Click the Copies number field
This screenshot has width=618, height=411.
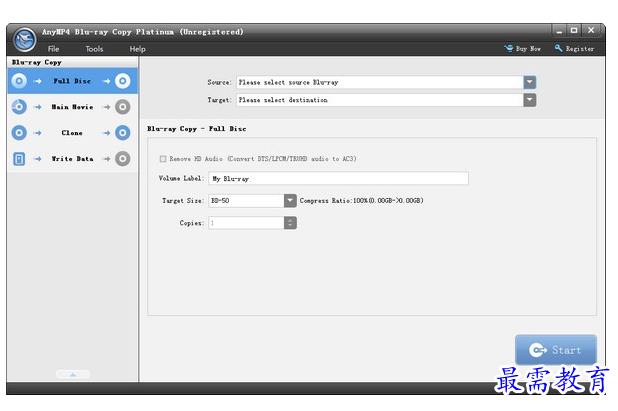[246, 223]
